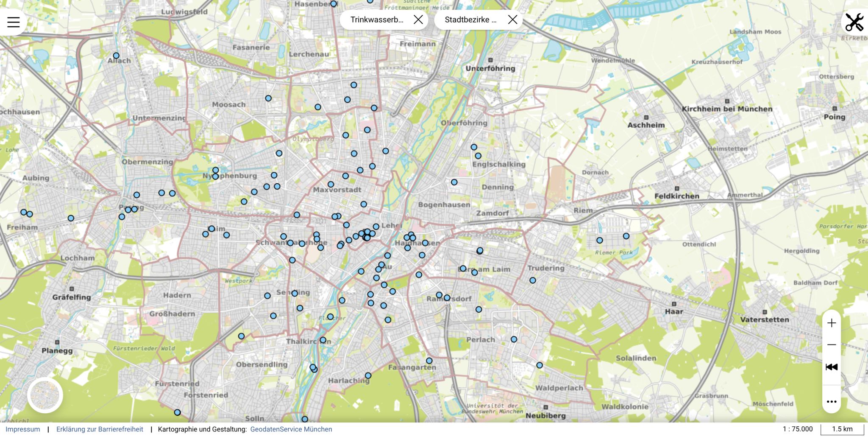Click the fountain marker at Allach
The width and height of the screenshot is (868, 437).
pyautogui.click(x=116, y=56)
